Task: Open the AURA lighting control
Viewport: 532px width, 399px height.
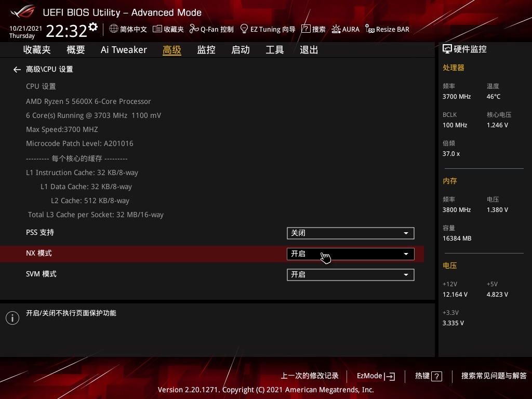Action: 345,29
